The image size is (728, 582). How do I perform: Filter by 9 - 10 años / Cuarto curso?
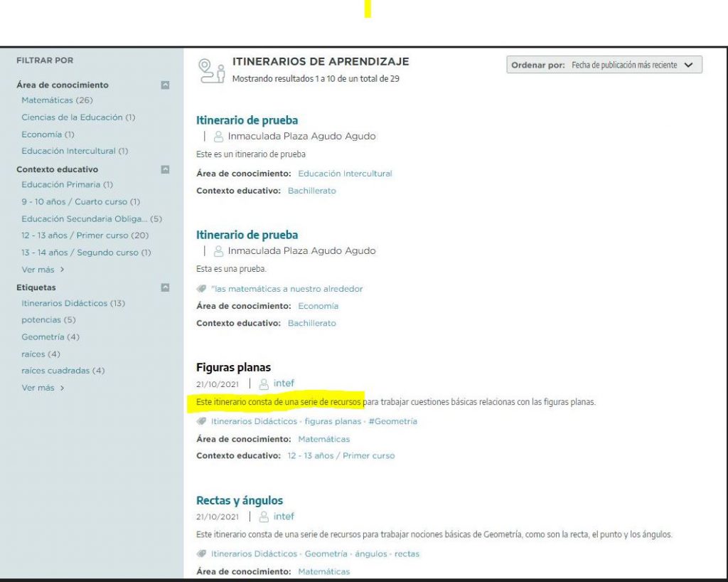[81, 202]
